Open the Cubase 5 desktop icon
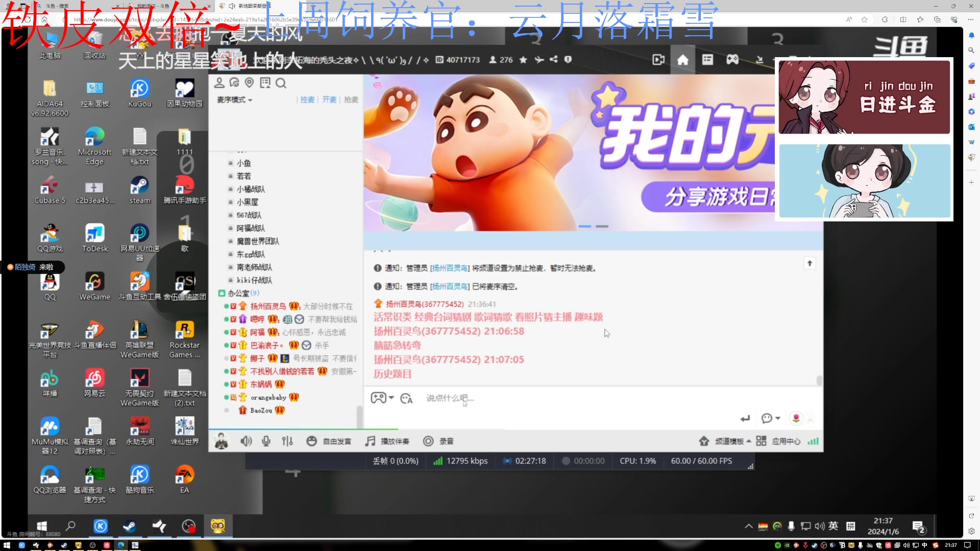The image size is (980, 551). [x=50, y=190]
